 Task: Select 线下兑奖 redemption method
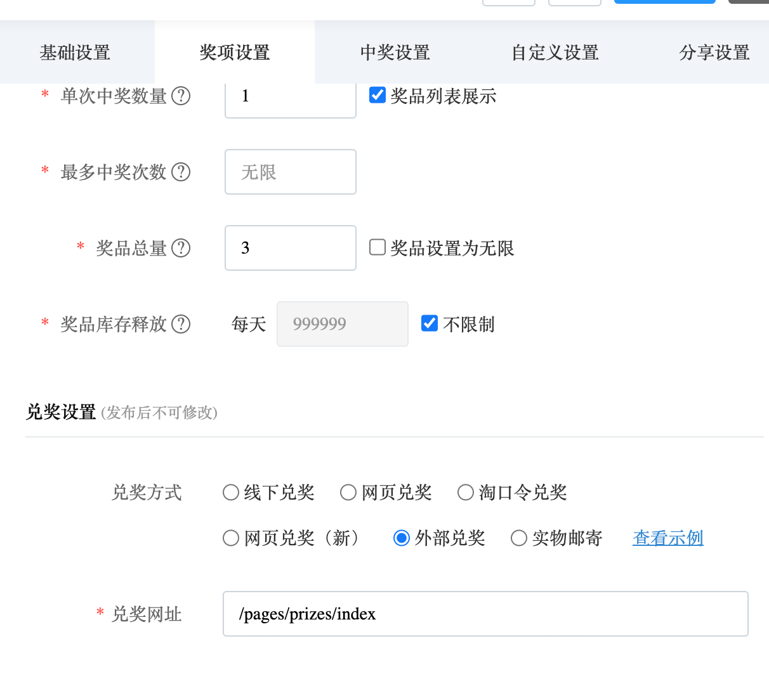231,493
